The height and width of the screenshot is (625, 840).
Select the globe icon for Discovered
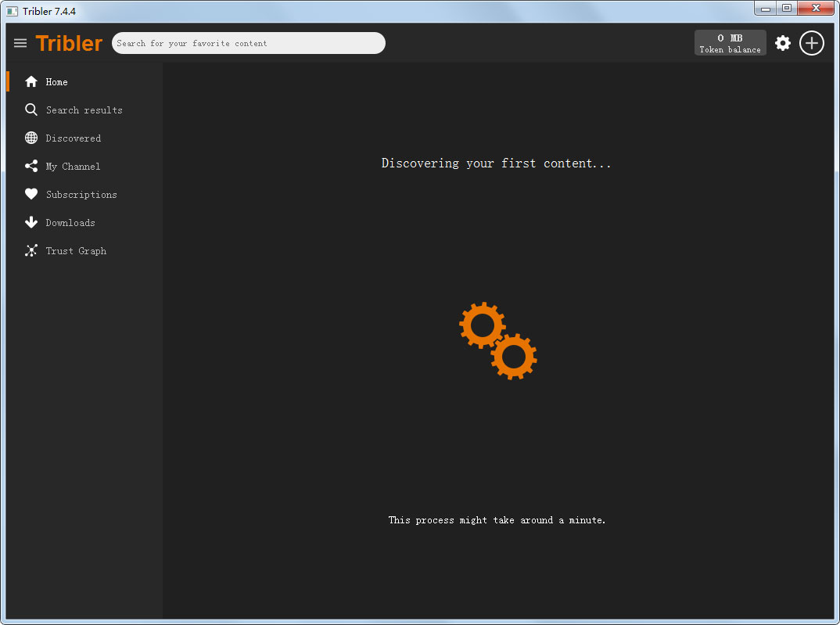tap(31, 138)
